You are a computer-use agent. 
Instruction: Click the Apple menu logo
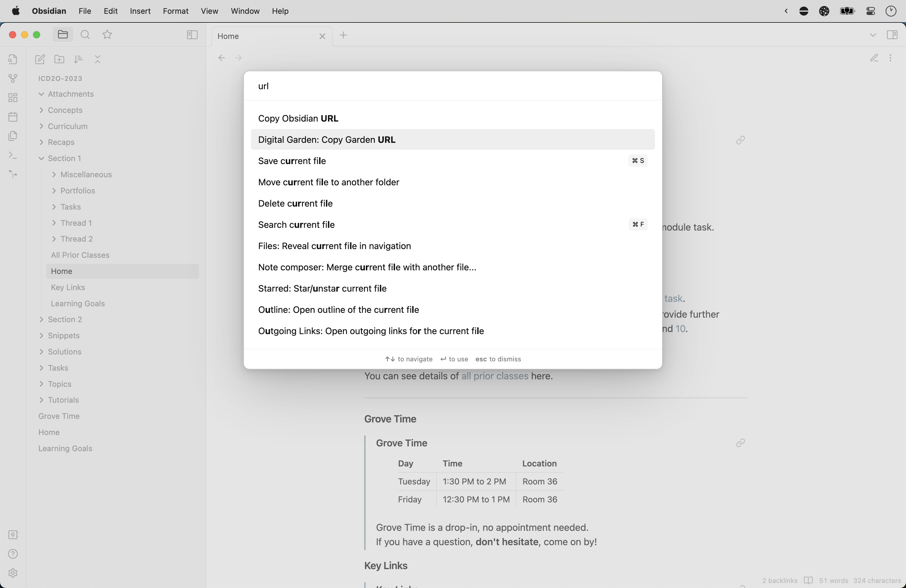pos(16,11)
